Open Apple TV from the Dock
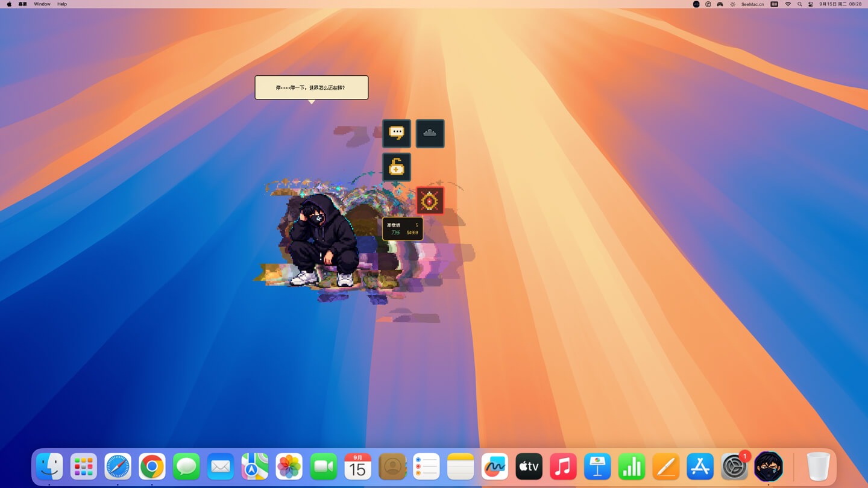This screenshot has width=868, height=488. click(529, 467)
